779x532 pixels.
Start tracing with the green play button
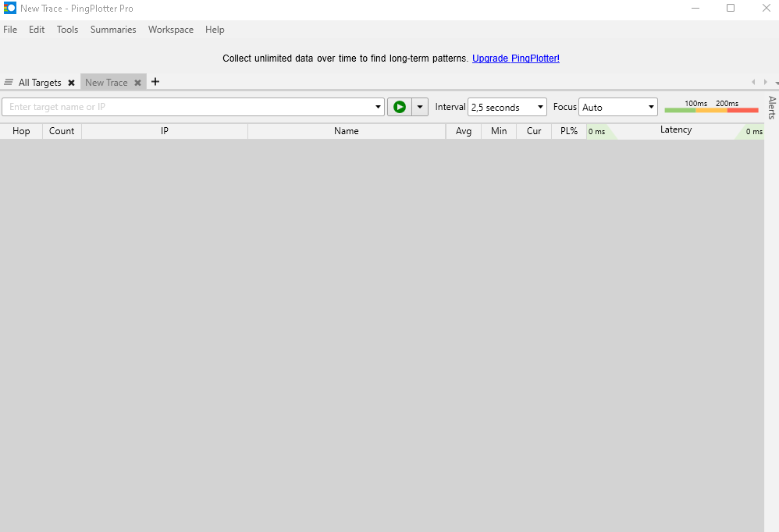point(400,107)
